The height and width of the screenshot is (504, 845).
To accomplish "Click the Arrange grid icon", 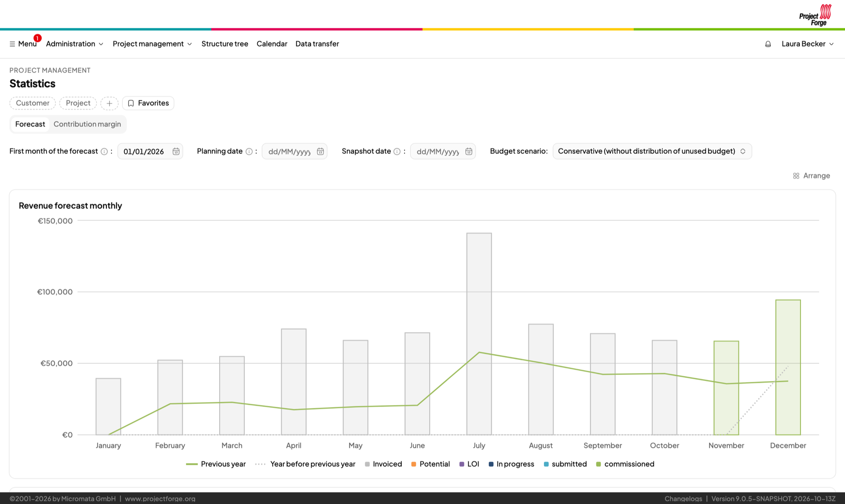I will pos(796,176).
